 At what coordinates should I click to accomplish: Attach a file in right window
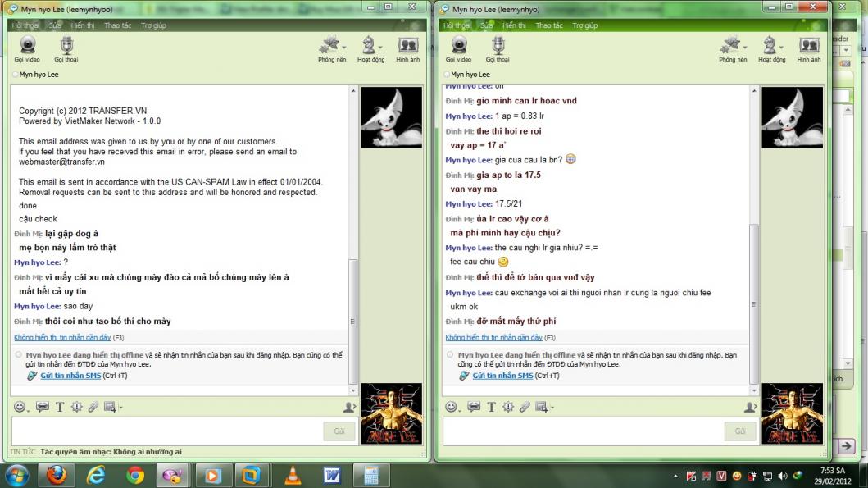(525, 407)
